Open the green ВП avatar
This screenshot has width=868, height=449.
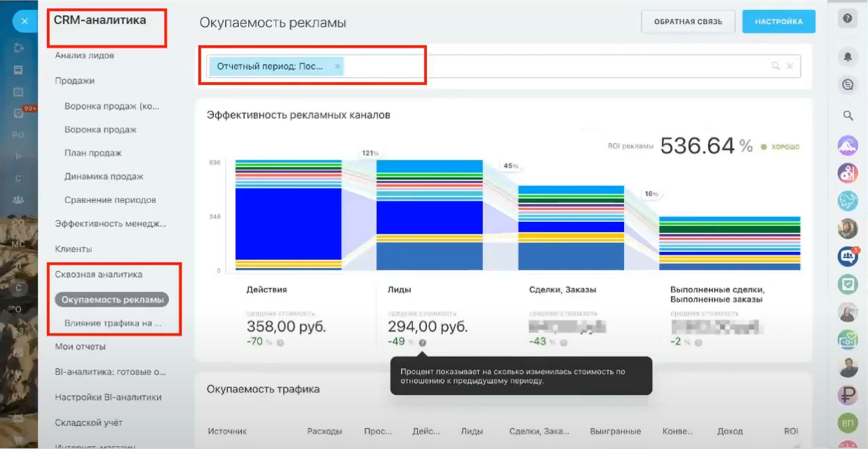click(x=848, y=423)
